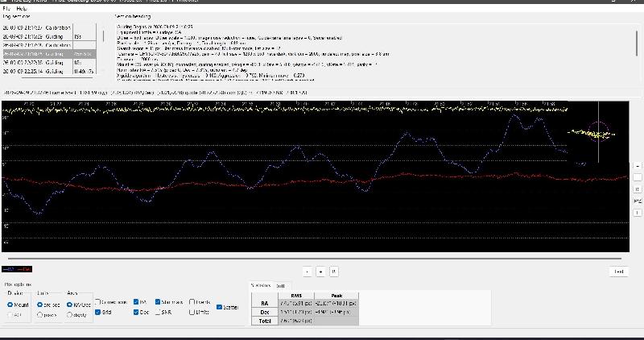Select dx/dy axes radio button

[x=76, y=315]
